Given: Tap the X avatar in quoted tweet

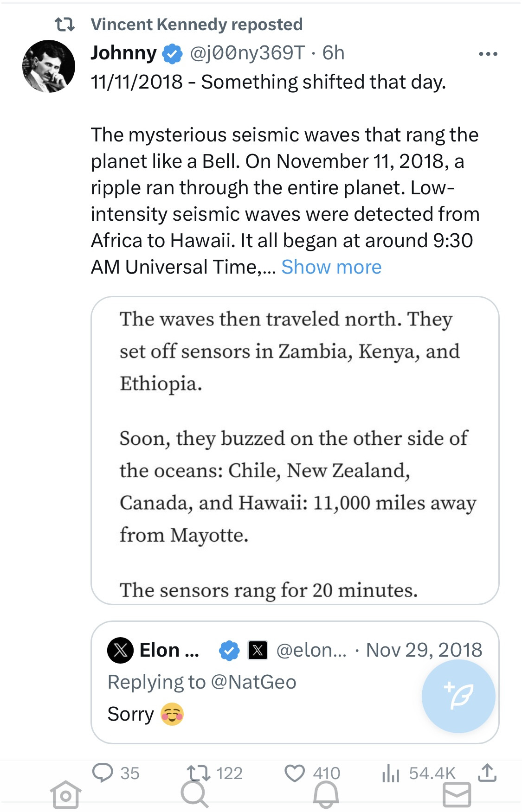Looking at the screenshot, I should pos(120,650).
